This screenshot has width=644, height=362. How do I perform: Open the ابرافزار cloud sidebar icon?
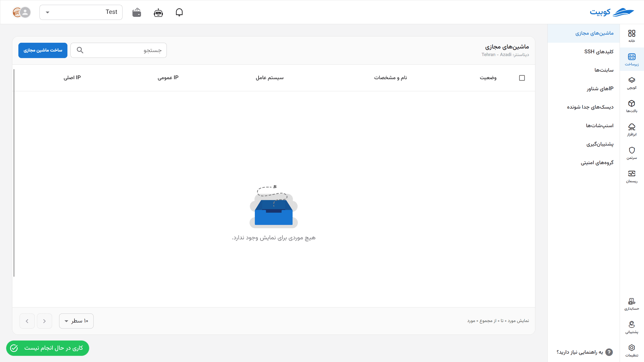coord(632,130)
